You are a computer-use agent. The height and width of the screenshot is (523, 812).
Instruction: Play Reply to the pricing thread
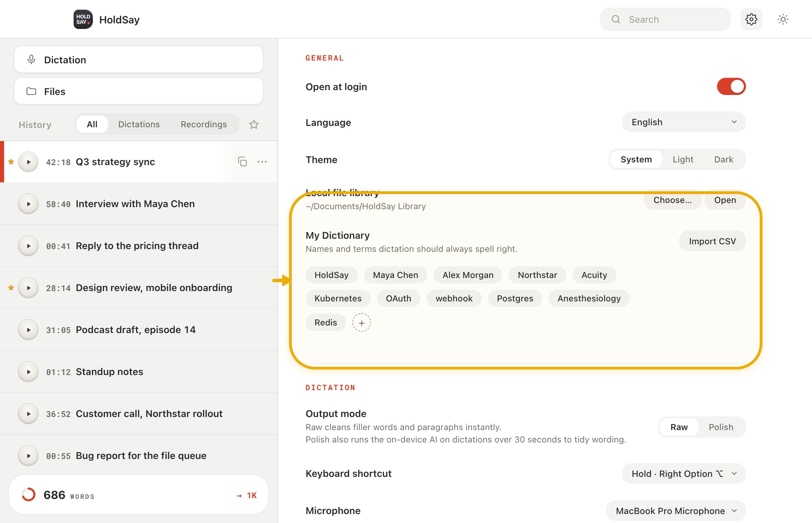28,246
